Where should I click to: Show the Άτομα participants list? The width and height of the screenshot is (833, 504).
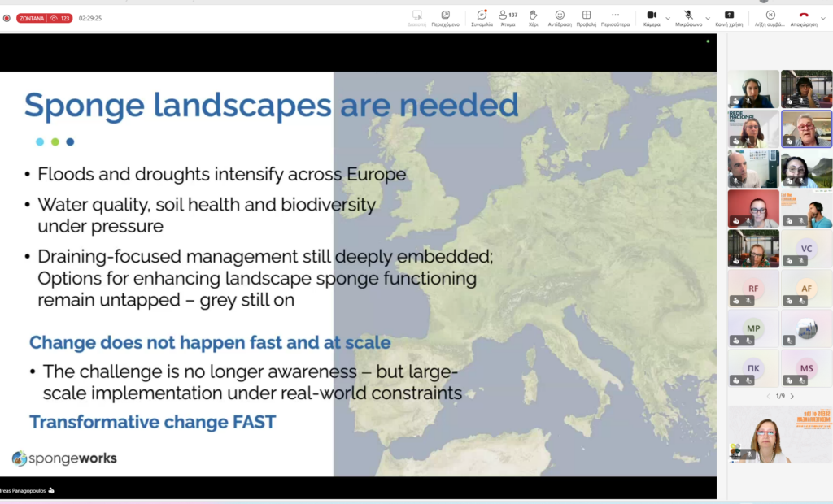pyautogui.click(x=508, y=18)
